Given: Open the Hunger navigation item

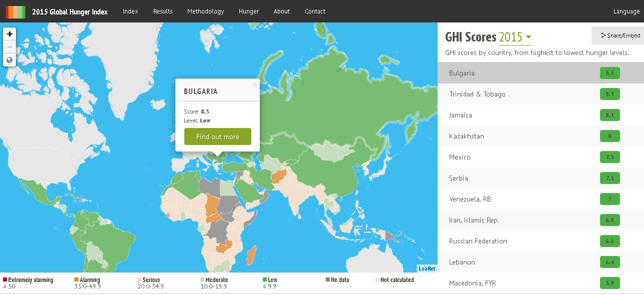Looking at the screenshot, I should point(248,11).
